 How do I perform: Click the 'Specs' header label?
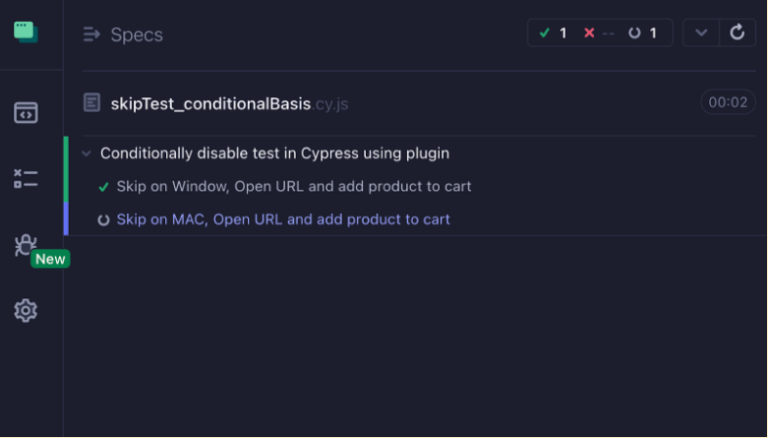136,35
